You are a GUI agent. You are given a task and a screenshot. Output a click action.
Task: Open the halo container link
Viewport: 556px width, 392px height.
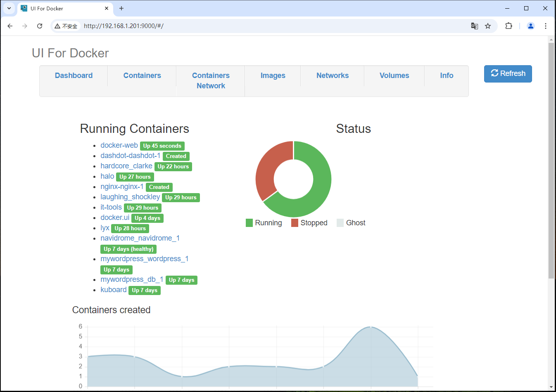107,176
